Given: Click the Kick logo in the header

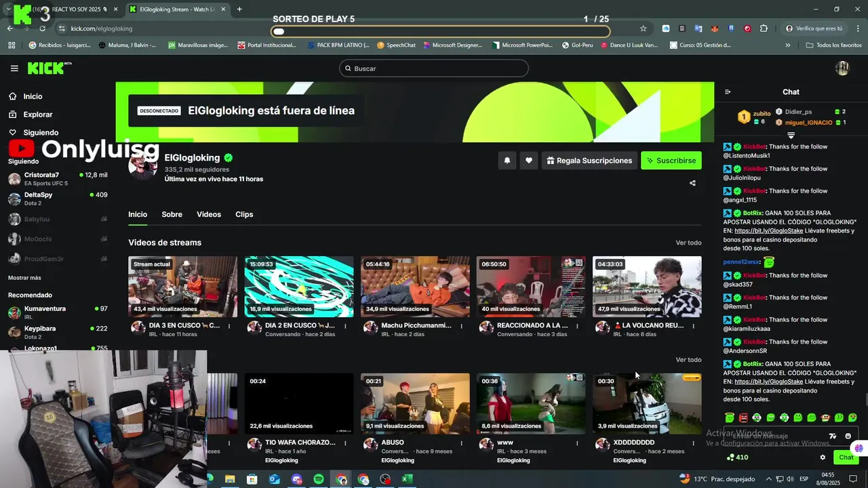Looking at the screenshot, I should [x=49, y=68].
